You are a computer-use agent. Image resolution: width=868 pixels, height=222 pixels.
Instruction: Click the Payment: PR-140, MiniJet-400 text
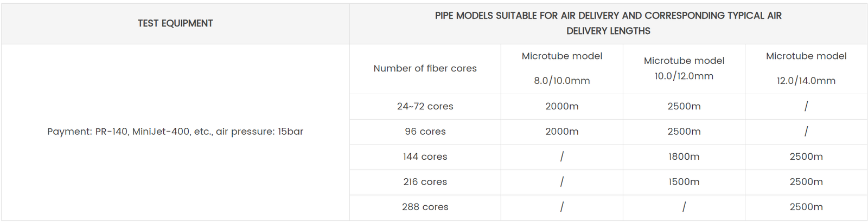[175, 132]
